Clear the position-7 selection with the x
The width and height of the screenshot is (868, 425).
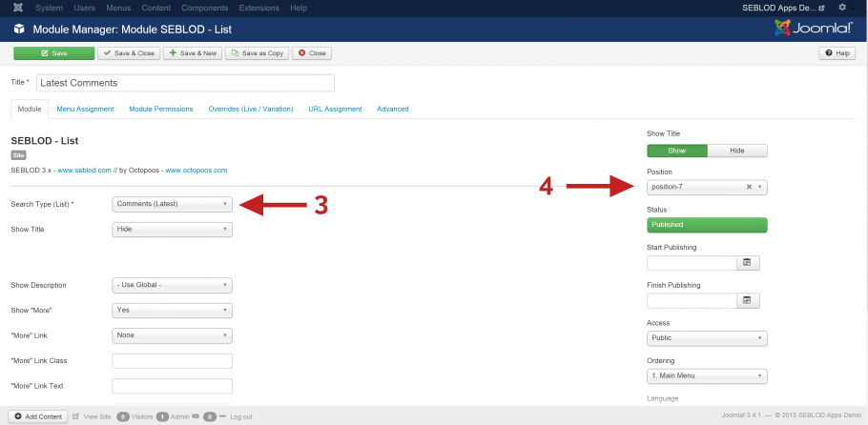coord(749,187)
